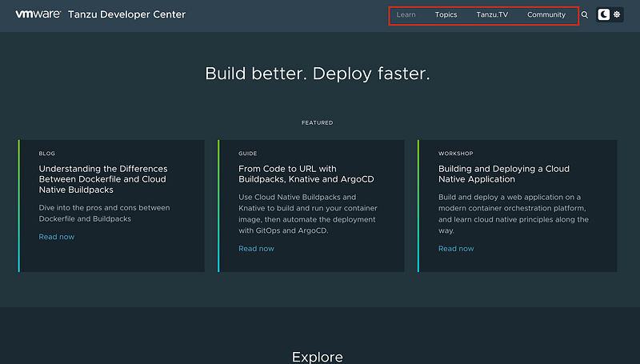Click 'Build better. Deploy faster.' headline

pos(317,74)
